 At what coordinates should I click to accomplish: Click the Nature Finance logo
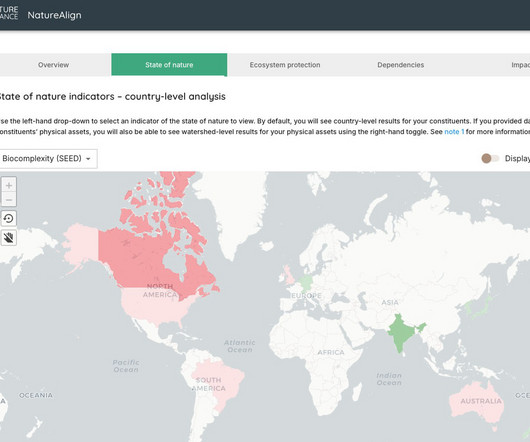9,13
